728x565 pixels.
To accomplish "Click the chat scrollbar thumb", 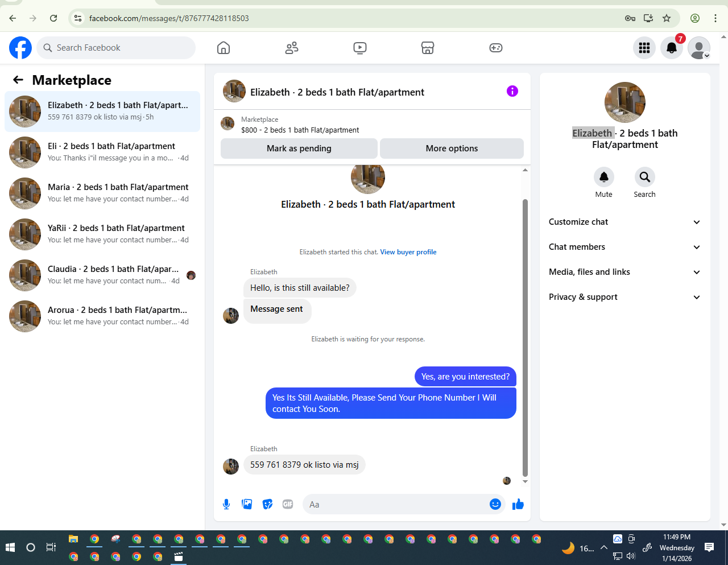I will coord(525,337).
